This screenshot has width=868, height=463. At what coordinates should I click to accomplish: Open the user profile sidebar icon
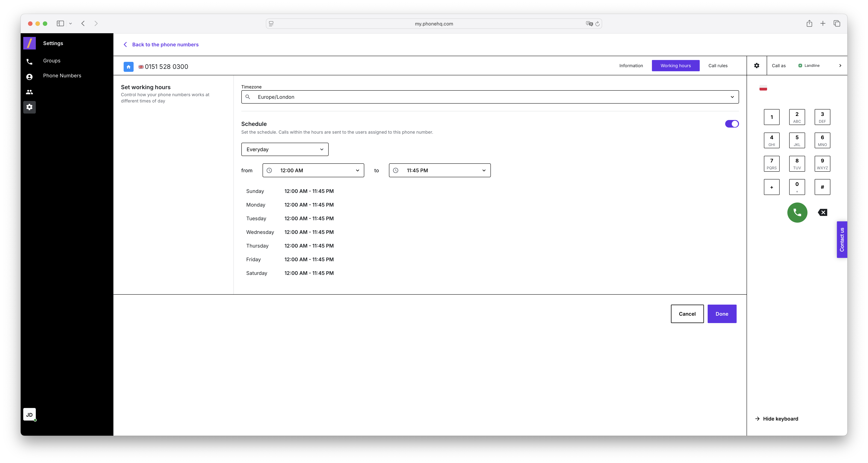29,77
